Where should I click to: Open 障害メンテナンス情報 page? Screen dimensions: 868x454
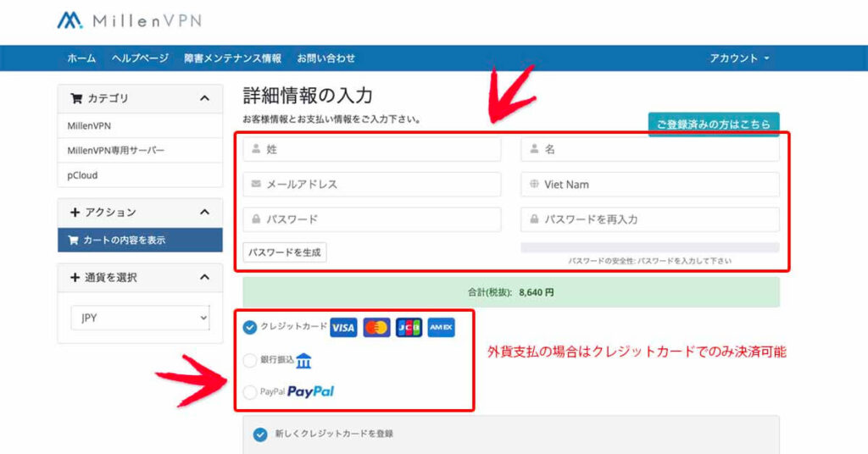232,58
